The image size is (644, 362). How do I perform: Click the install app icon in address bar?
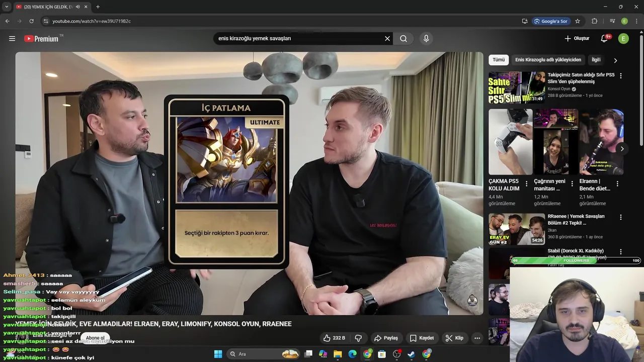tap(525, 21)
